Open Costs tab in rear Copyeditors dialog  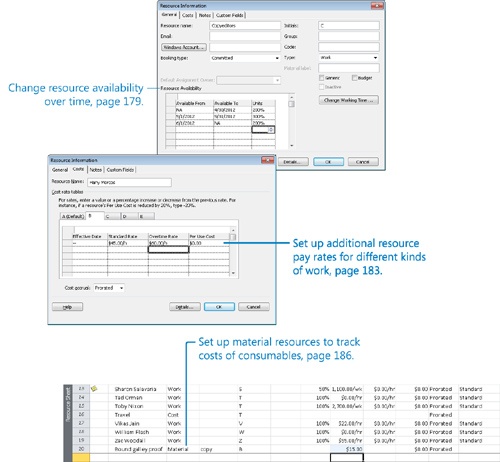click(188, 15)
